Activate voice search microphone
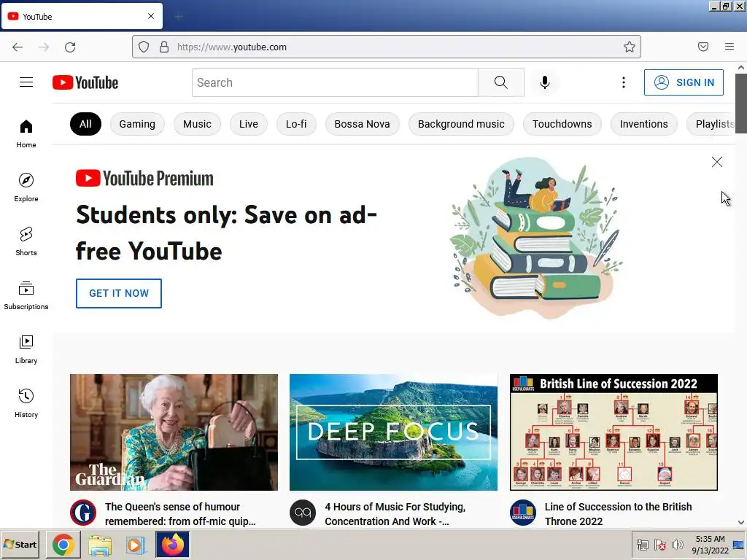This screenshot has width=747, height=560. point(544,82)
